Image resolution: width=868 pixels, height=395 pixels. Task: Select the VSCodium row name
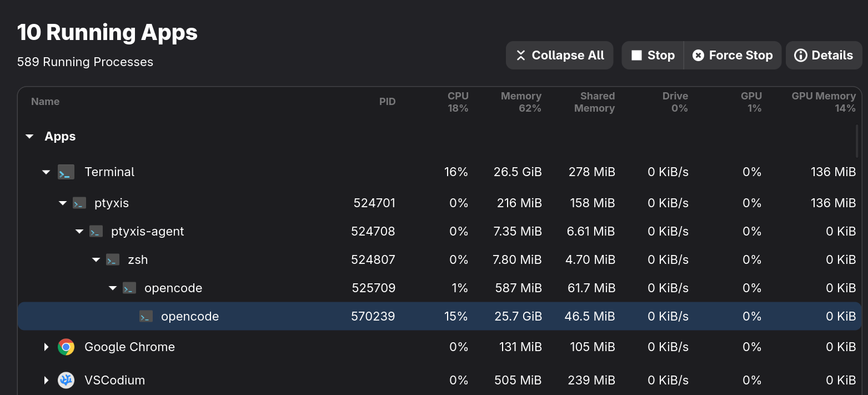coord(114,381)
